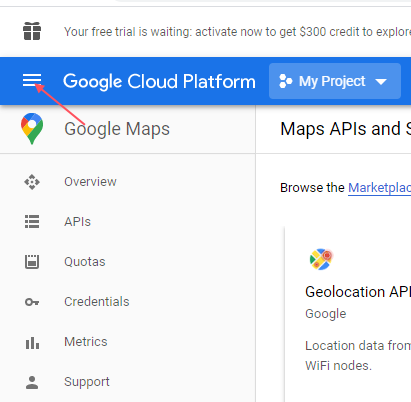This screenshot has height=402, width=411.
Task: Click the Marketplace link
Action: (x=379, y=188)
